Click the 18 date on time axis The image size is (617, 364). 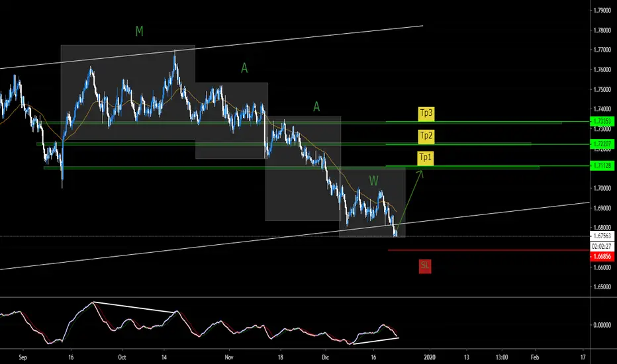click(280, 357)
